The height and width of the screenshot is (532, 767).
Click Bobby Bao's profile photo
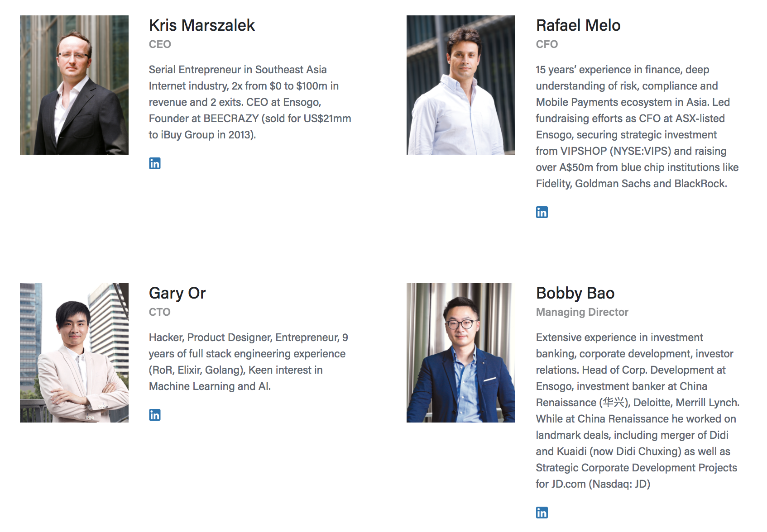pos(461,353)
